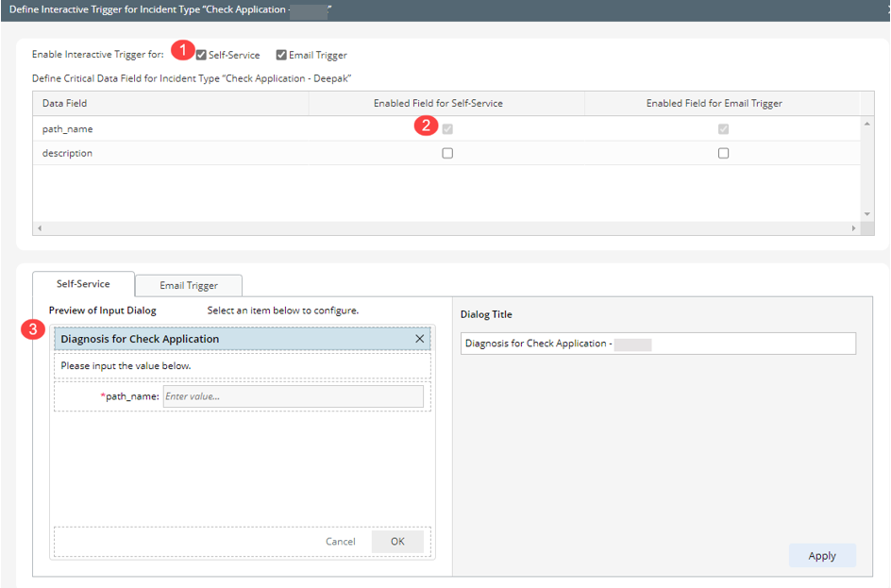Screen dimensions: 891x588
Task: Click the Dialog Title text field
Action: coord(658,344)
